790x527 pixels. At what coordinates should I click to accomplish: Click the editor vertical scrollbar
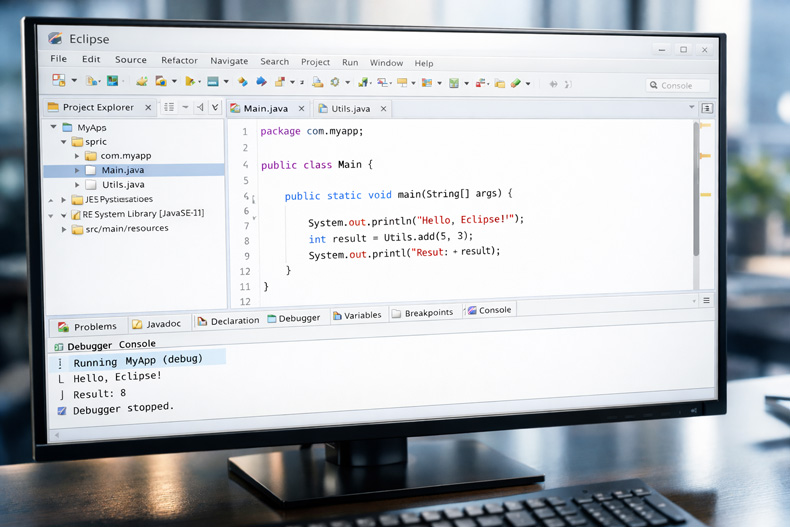pos(696,200)
